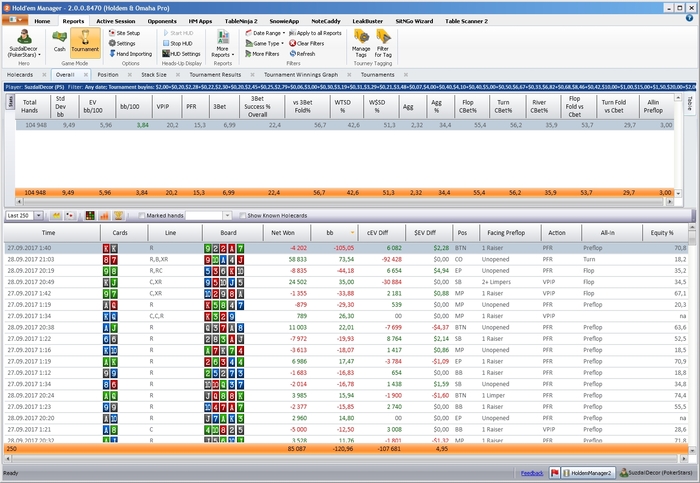Open Site Setup options
This screenshot has height=483, width=700.
click(125, 33)
